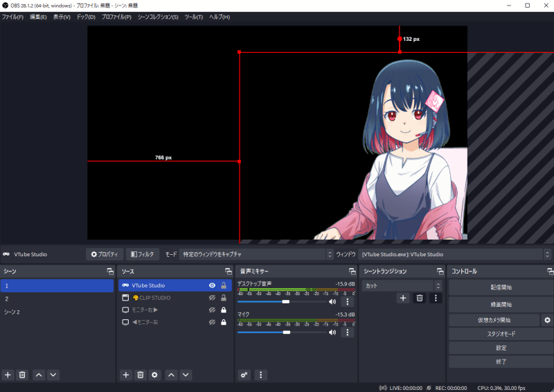Click 終了 button to exit
554x392 pixels.
[501, 362]
